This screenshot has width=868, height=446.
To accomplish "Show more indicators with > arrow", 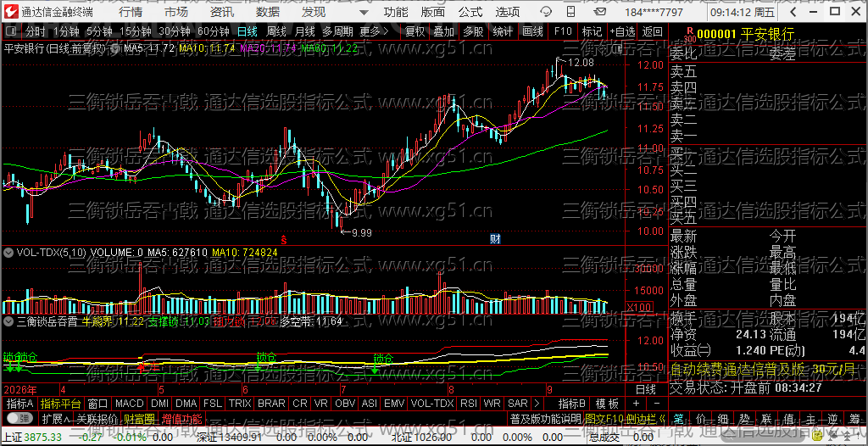I will 536,404.
